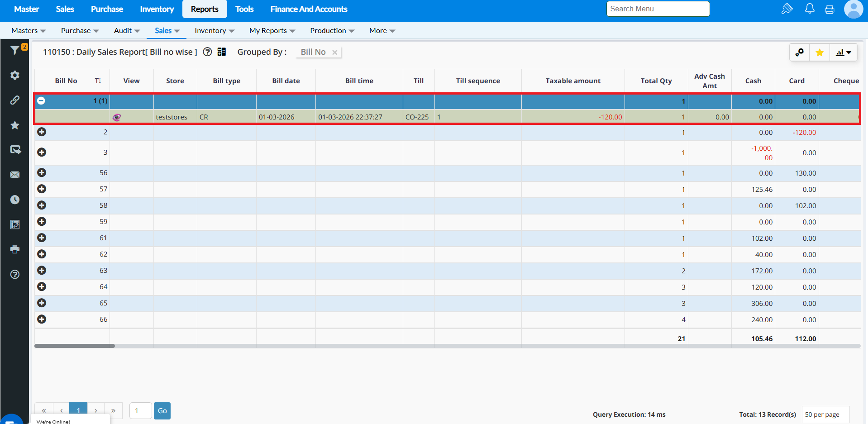The width and height of the screenshot is (868, 424).
Task: Click the settings gear in left sidebar
Action: (15, 75)
